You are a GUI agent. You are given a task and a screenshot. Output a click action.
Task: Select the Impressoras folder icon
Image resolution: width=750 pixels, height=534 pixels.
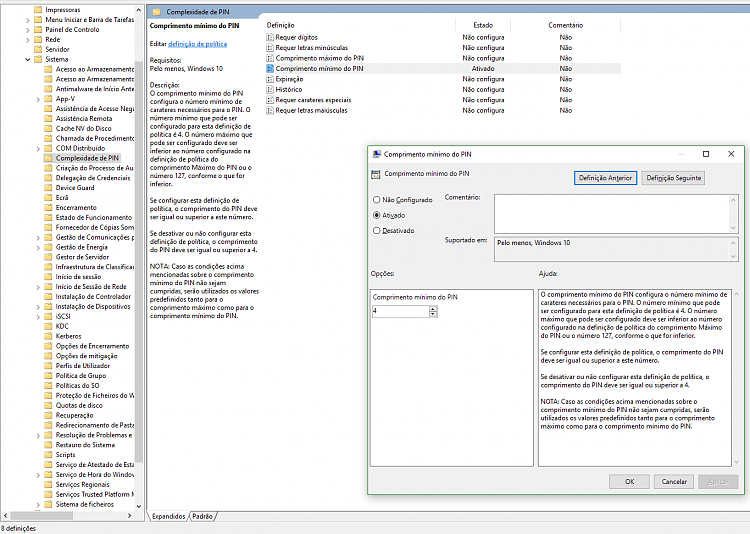coord(38,10)
